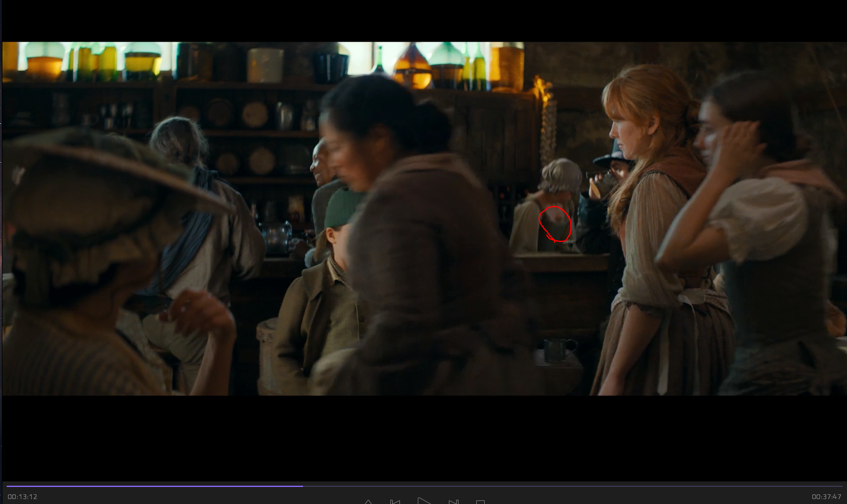This screenshot has height=504, width=847.
Task: Click the round amber bottle on top shelf
Action: pos(412,66)
